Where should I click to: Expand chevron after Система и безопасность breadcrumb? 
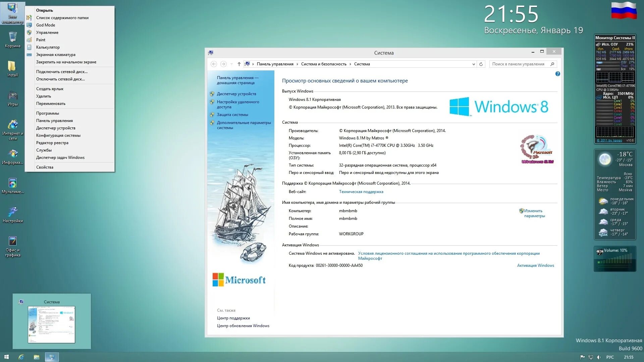tap(351, 64)
